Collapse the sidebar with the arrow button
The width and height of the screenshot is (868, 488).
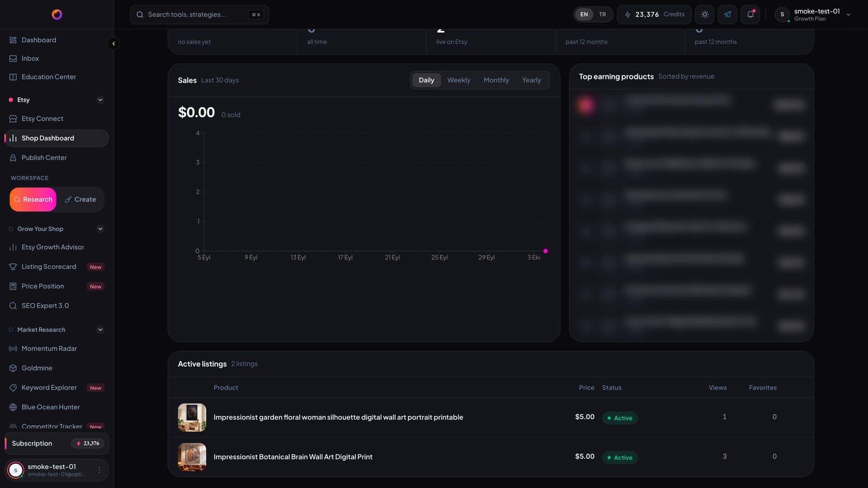[x=113, y=43]
